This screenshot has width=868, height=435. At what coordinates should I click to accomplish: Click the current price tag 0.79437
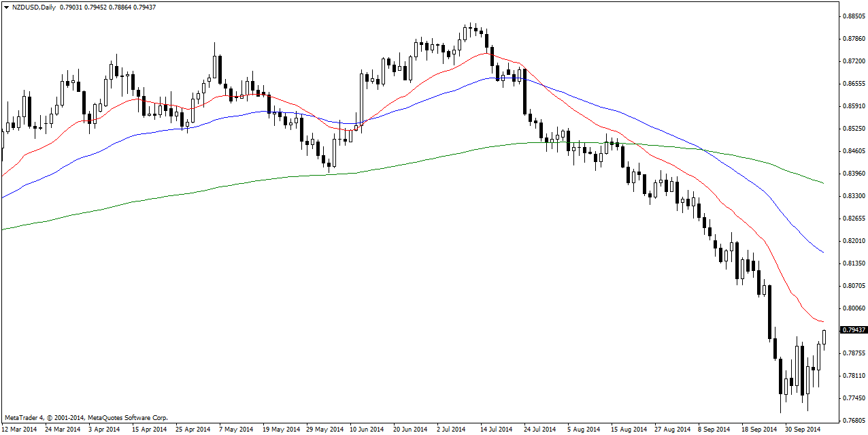[854, 330]
